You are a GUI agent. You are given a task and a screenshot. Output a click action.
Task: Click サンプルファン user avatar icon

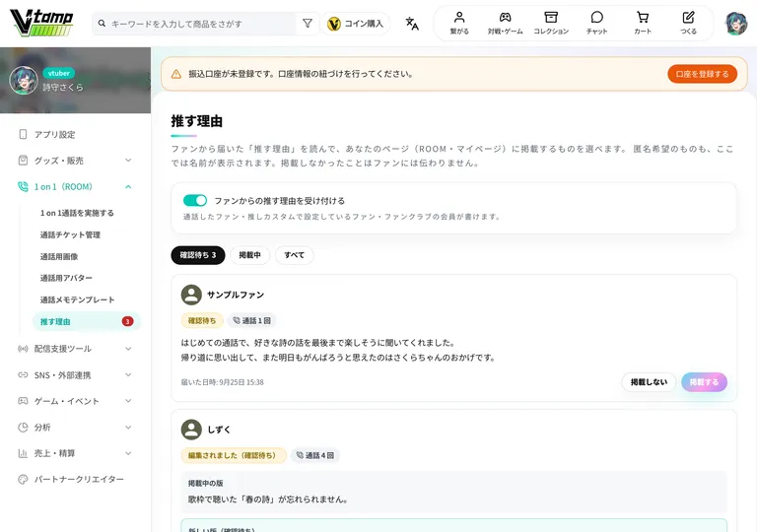tap(191, 295)
